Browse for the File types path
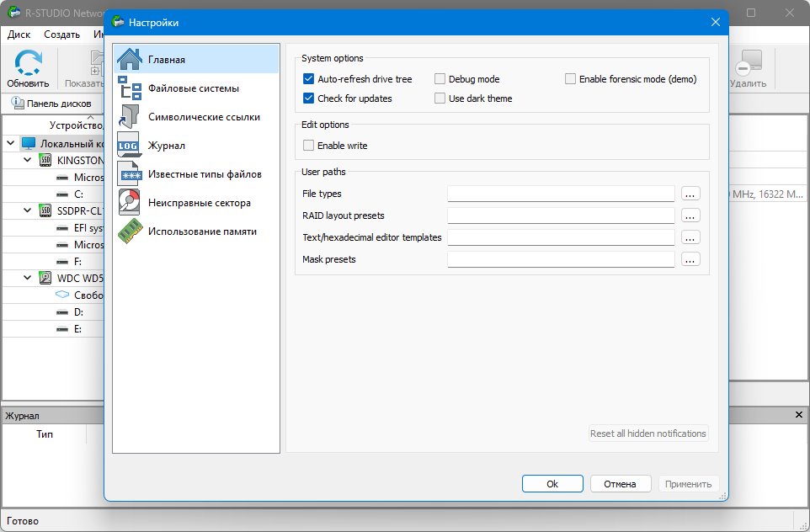This screenshot has height=532, width=810. click(690, 194)
